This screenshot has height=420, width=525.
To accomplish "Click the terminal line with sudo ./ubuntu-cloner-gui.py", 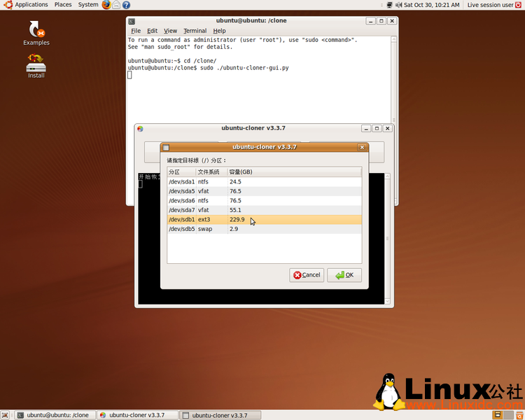I will pyautogui.click(x=209, y=68).
